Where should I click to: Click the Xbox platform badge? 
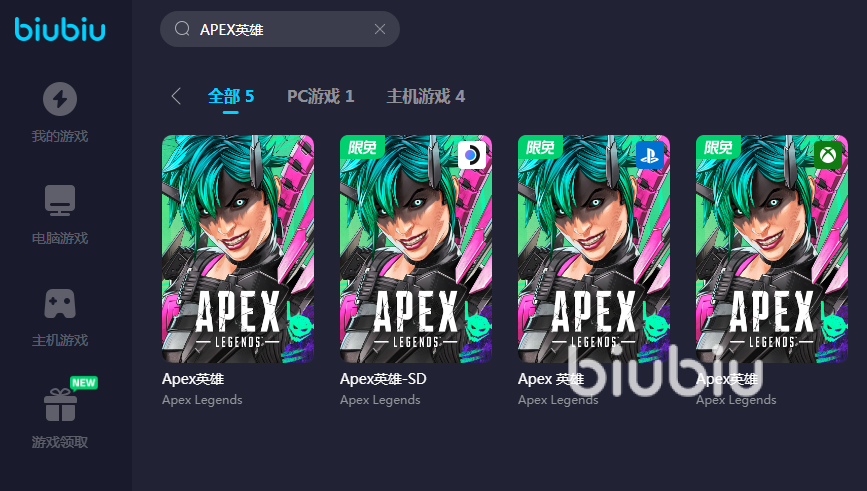click(x=828, y=155)
